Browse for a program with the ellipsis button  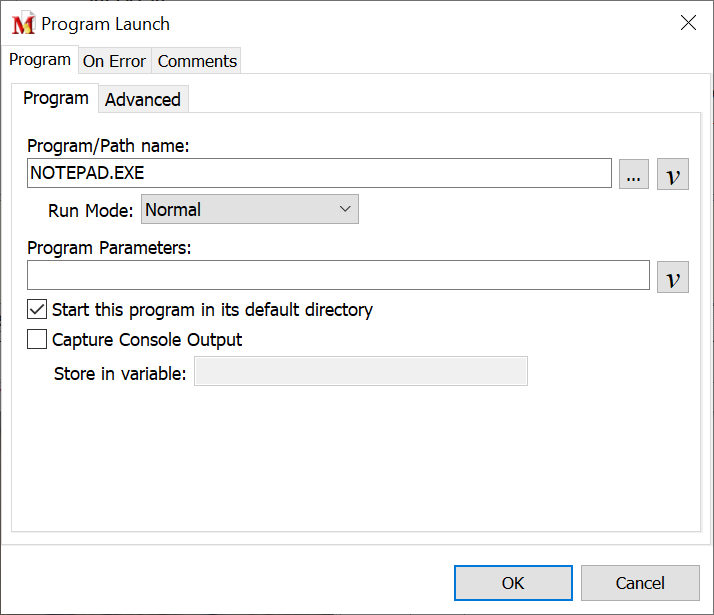point(634,174)
